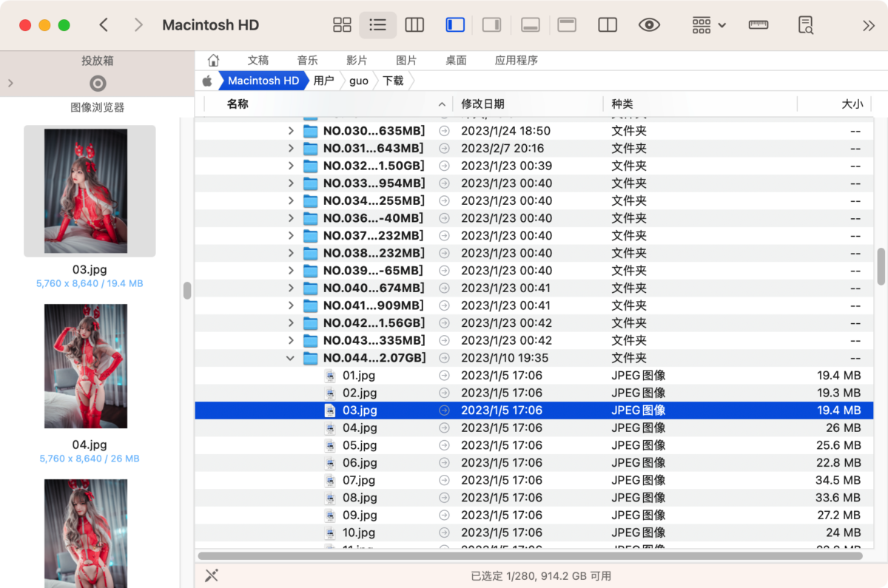Viewport: 888px width, 588px height.
Task: Switch to column view mode
Action: pyautogui.click(x=414, y=25)
